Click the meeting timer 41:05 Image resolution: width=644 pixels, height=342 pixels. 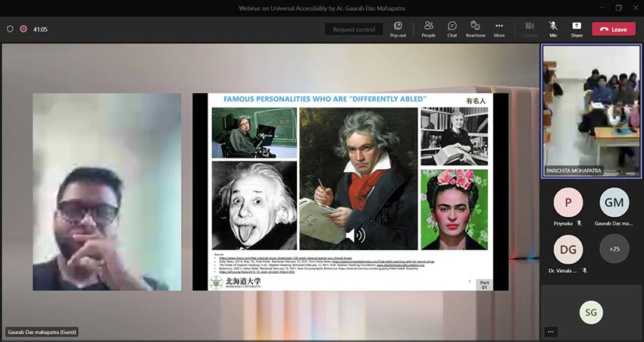point(40,30)
